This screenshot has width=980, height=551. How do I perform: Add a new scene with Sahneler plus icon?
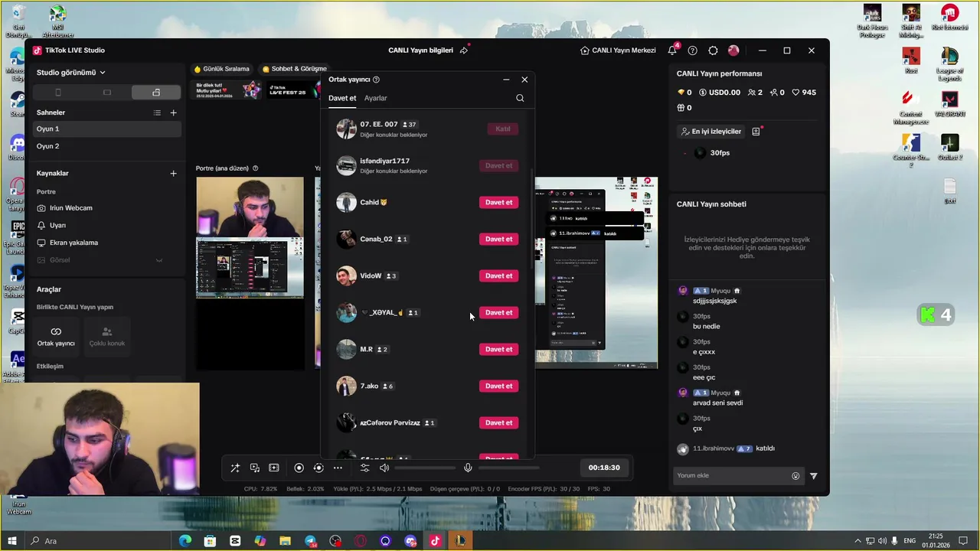pos(173,112)
